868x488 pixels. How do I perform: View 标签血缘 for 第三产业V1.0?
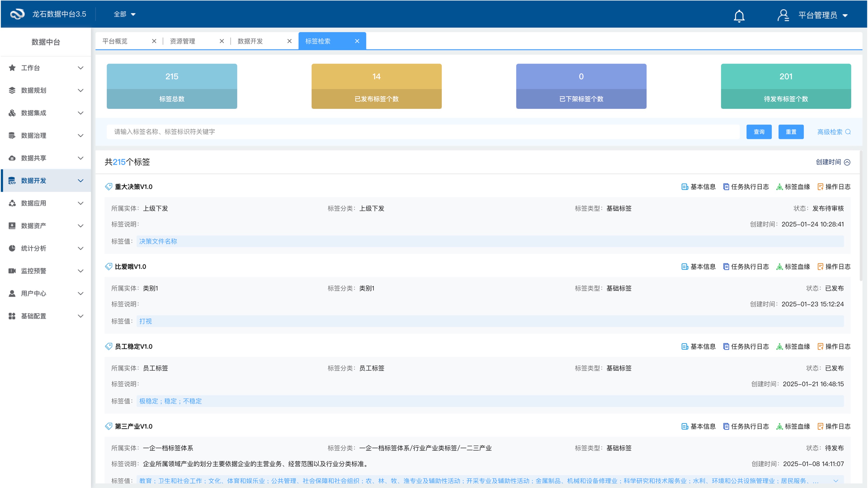click(793, 426)
